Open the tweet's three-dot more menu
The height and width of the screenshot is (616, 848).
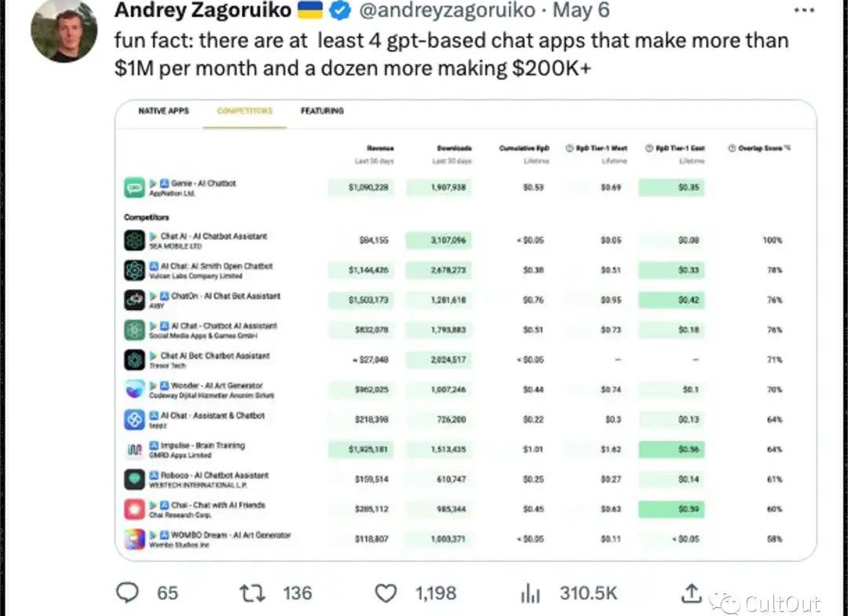point(805,11)
